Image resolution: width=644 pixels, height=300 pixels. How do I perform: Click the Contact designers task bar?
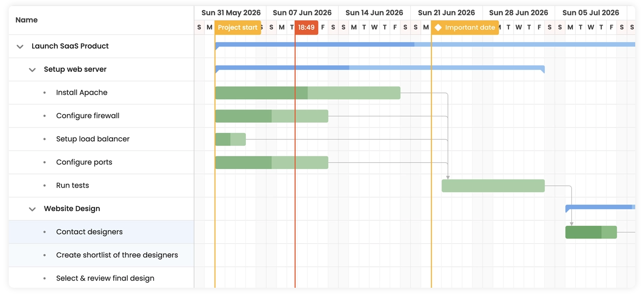click(x=591, y=232)
